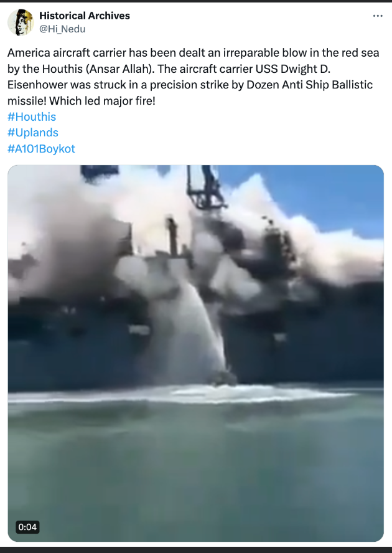Click the 0:04 video duration badge
392x553 pixels.
click(27, 527)
